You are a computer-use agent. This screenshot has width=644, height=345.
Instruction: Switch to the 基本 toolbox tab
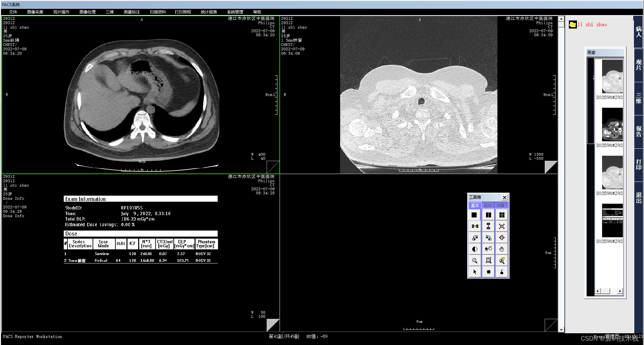point(475,205)
